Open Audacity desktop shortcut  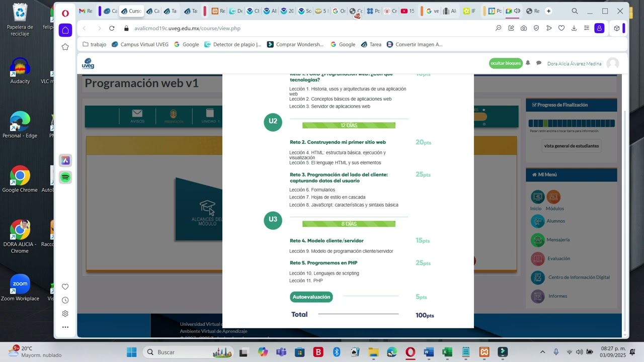coord(20,71)
